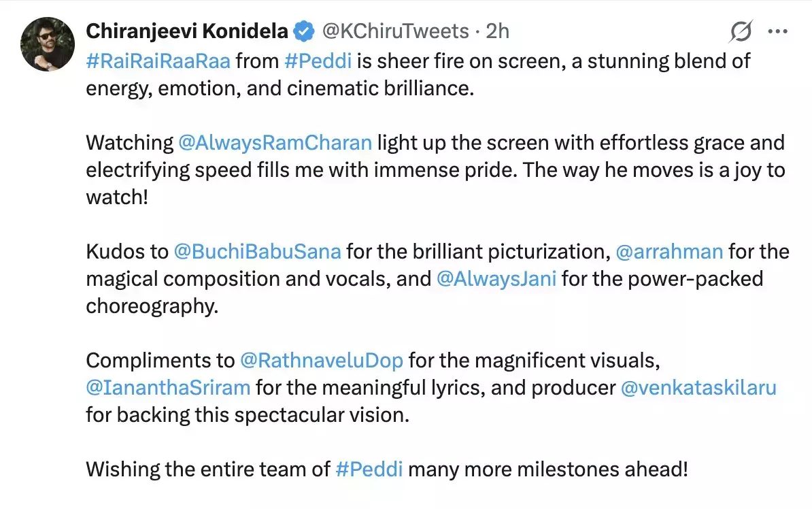
Task: Open the 2h tweet timestamp
Action: [497, 31]
